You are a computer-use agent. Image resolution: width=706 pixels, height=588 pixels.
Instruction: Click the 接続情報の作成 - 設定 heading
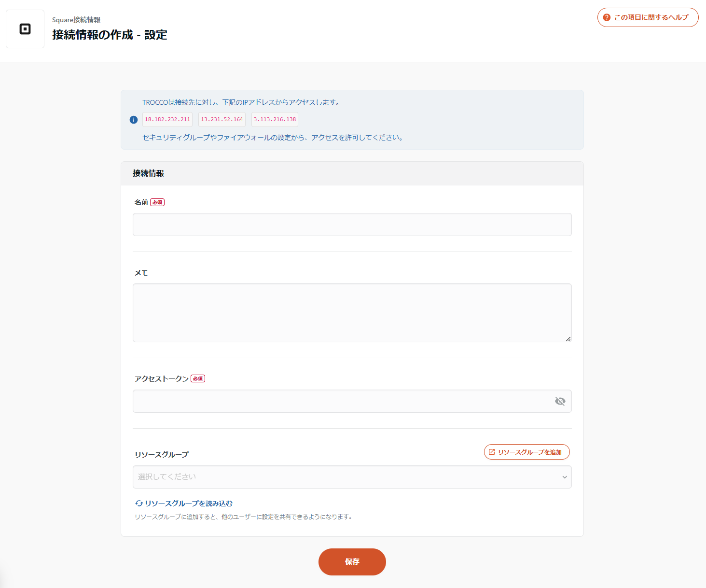(x=110, y=35)
